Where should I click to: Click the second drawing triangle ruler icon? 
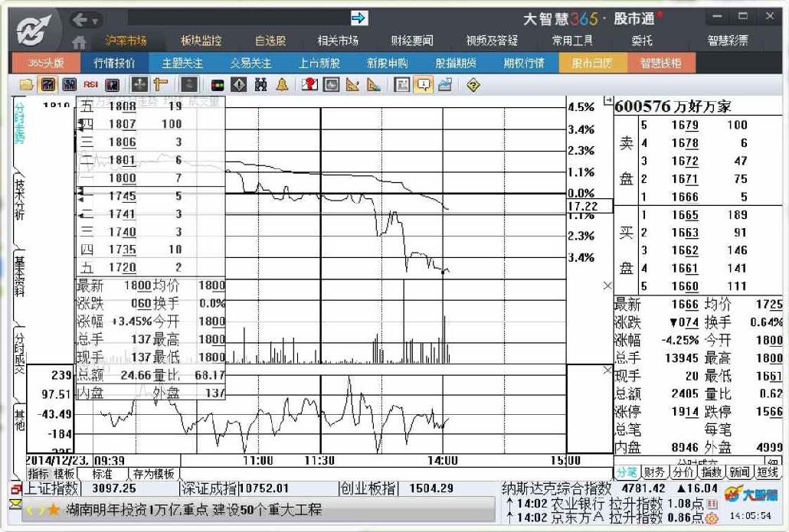click(x=373, y=84)
